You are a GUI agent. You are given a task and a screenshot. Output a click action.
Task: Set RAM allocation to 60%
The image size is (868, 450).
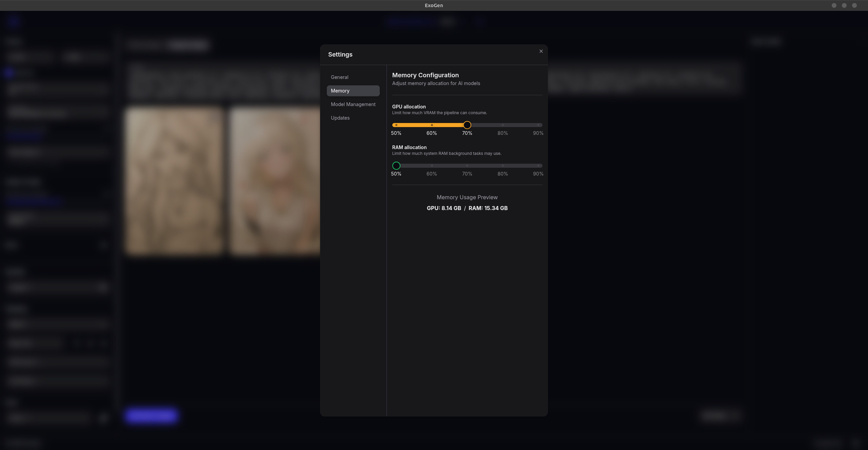432,166
